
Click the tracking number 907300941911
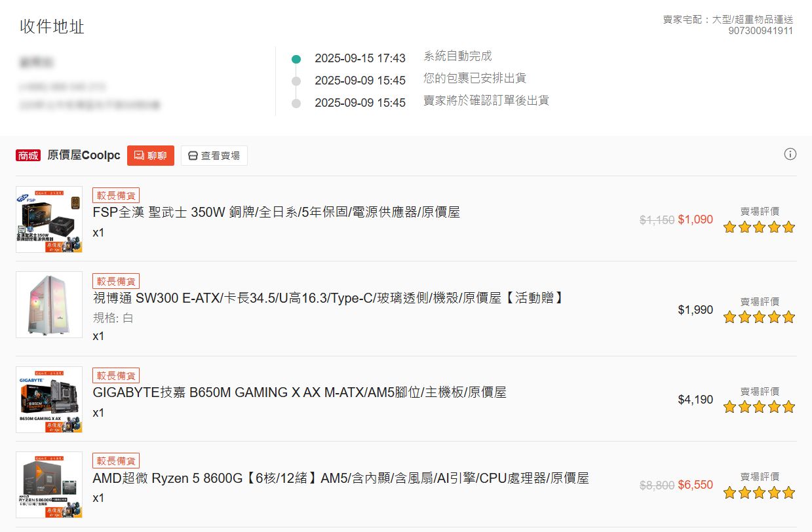click(x=760, y=31)
